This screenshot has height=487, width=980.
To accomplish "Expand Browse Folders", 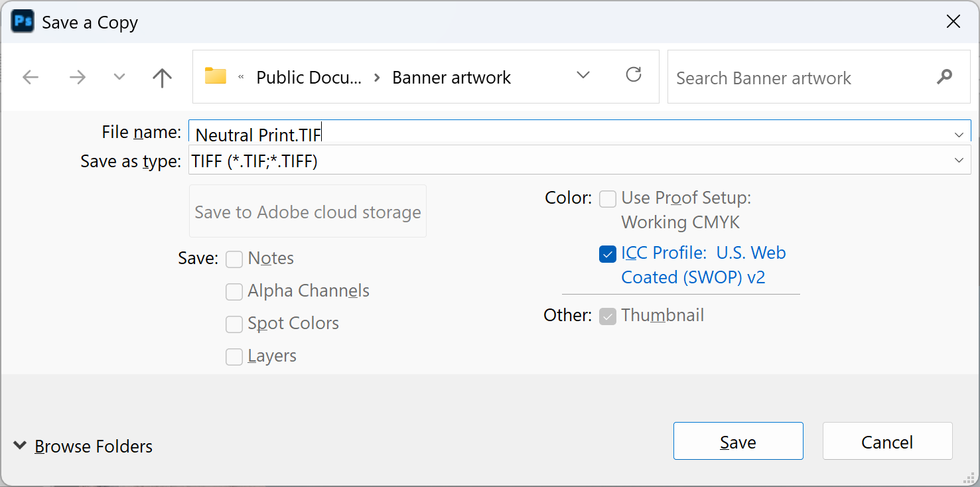I will click(83, 446).
